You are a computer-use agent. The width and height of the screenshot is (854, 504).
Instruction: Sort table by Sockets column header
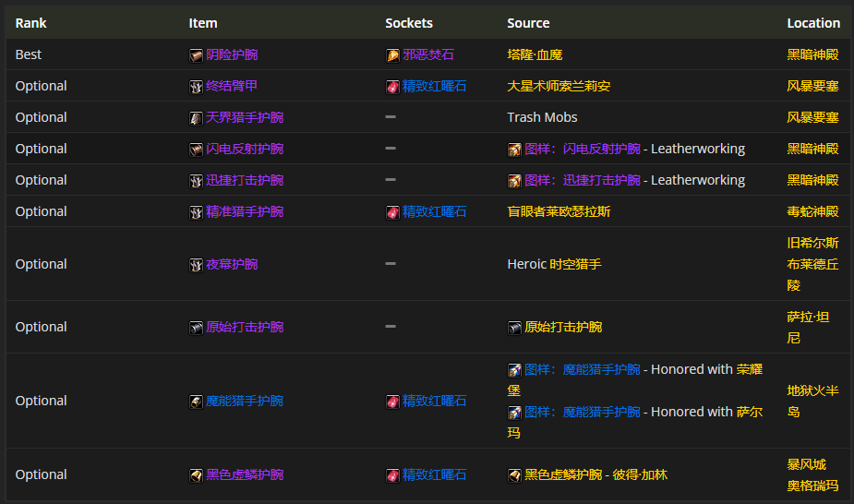click(408, 22)
